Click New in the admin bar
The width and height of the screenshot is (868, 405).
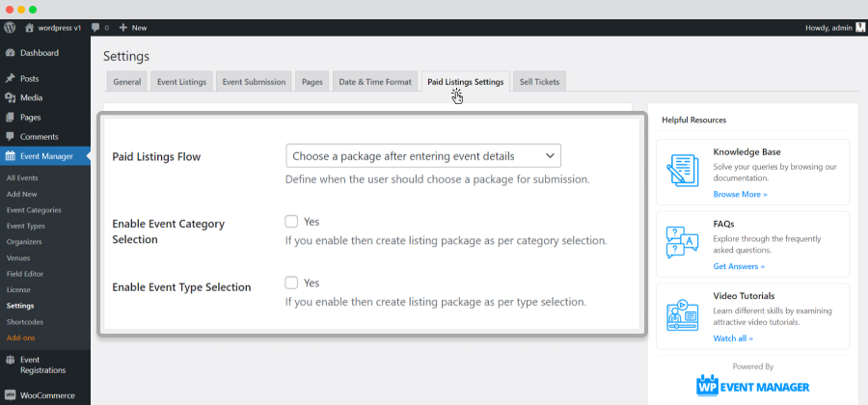(140, 27)
